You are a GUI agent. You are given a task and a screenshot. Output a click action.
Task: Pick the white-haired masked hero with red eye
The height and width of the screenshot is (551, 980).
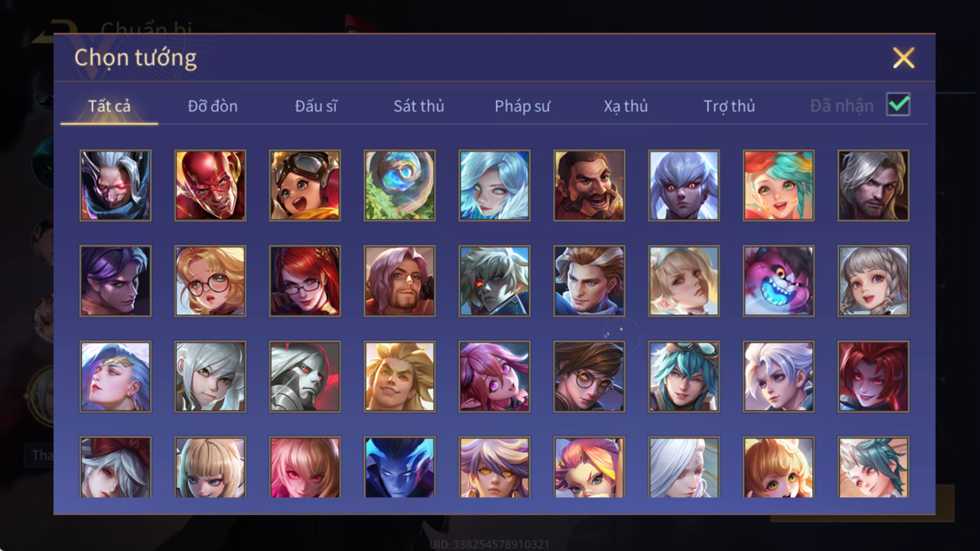(x=115, y=186)
